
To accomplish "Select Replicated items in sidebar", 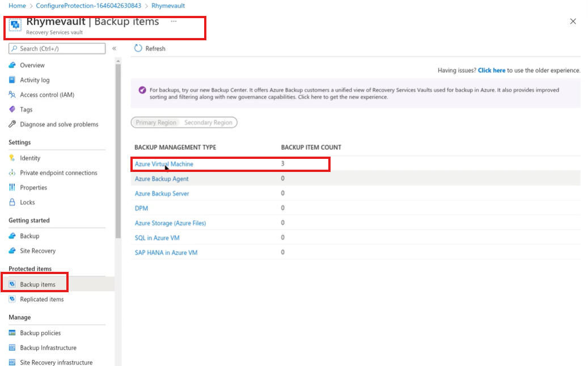I will pyautogui.click(x=42, y=299).
